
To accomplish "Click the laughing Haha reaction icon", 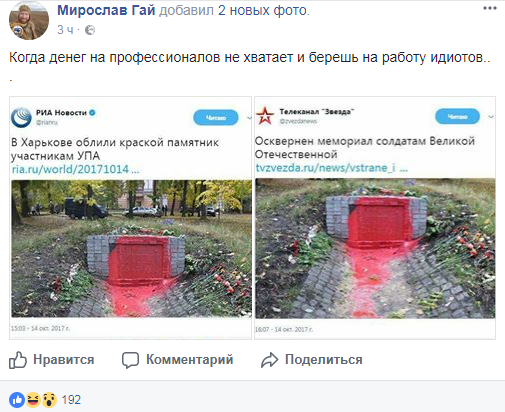I will tap(33, 399).
